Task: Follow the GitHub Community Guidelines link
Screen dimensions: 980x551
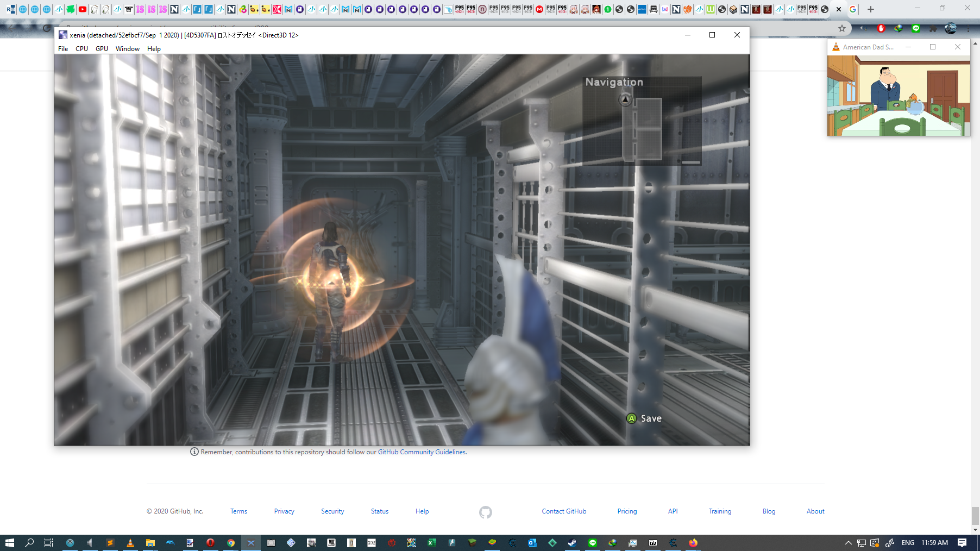Action: (x=422, y=452)
